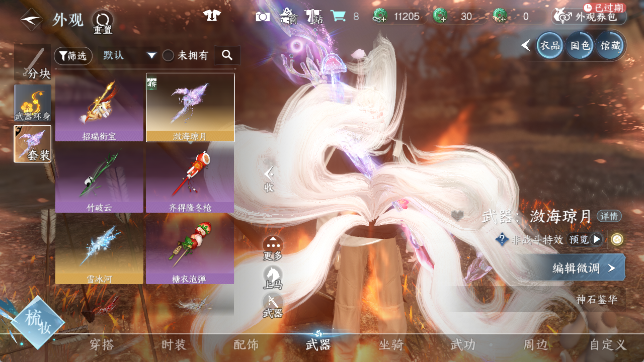Select the 分块 side tab
Screen dimensions: 644x362
tap(33, 62)
